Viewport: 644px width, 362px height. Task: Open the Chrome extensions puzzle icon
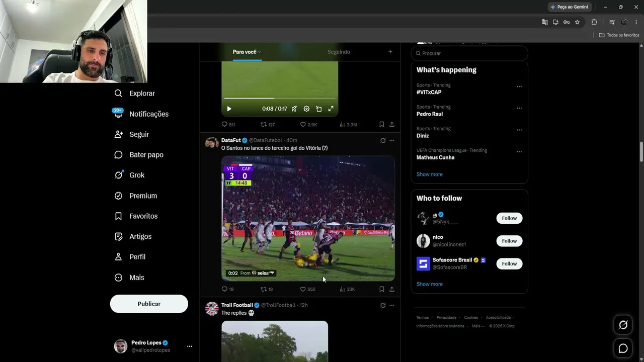(x=594, y=22)
